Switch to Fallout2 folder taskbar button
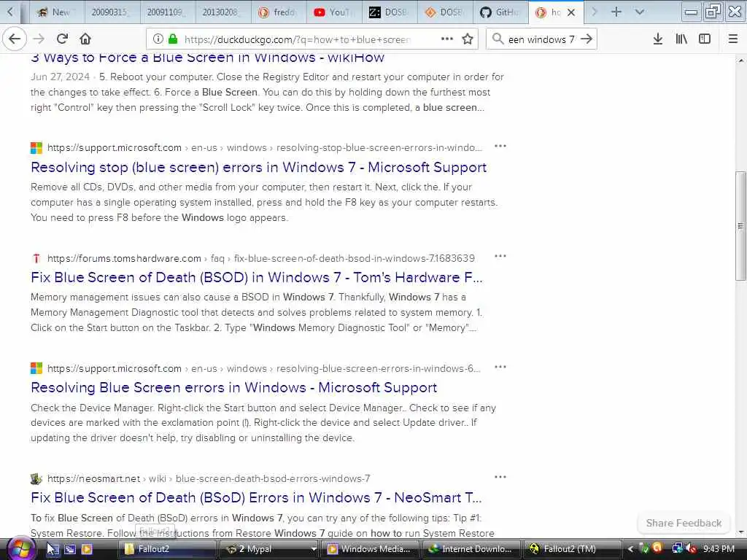The image size is (747, 560). coord(167,549)
